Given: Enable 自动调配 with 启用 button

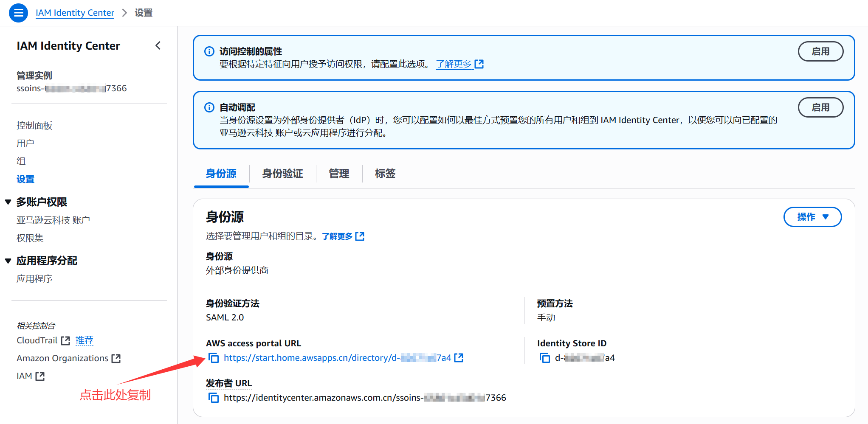Looking at the screenshot, I should (x=820, y=107).
